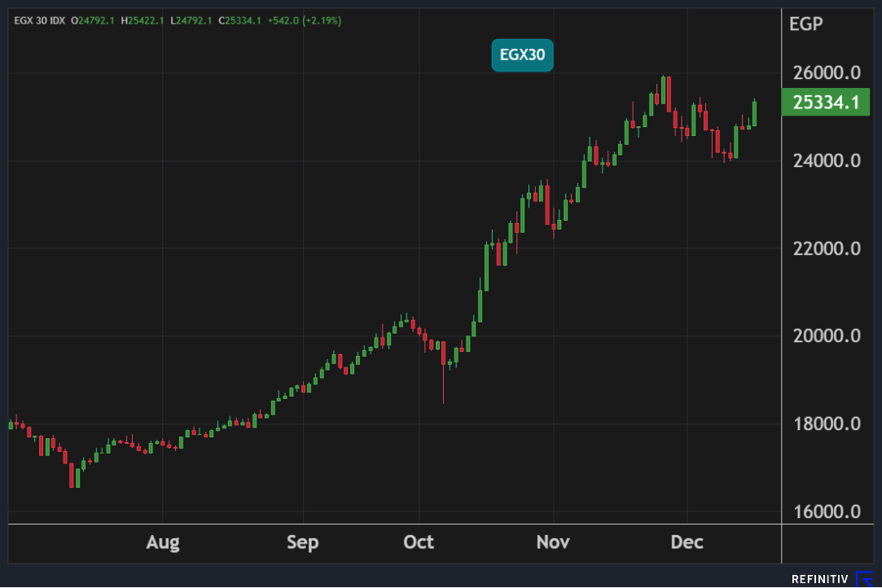Click the 16000.0 price axis label
Image resolution: width=882 pixels, height=588 pixels.
826,511
